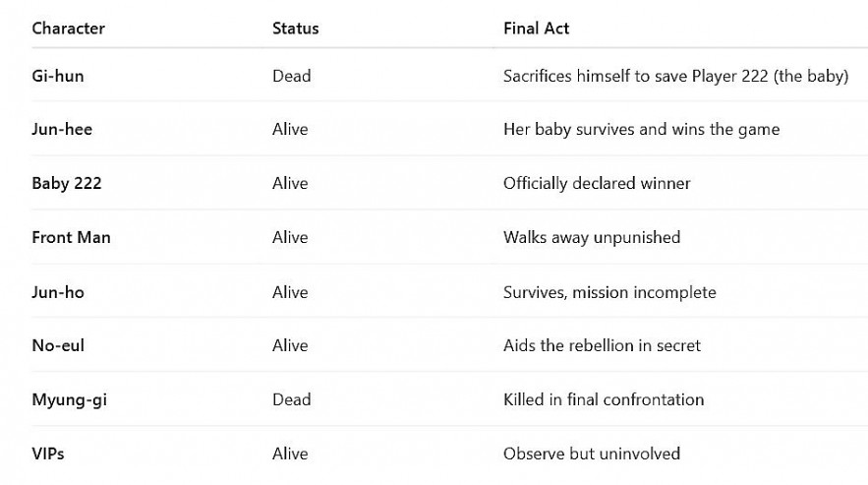
Task: Select the Gi-hun character name
Action: point(58,76)
